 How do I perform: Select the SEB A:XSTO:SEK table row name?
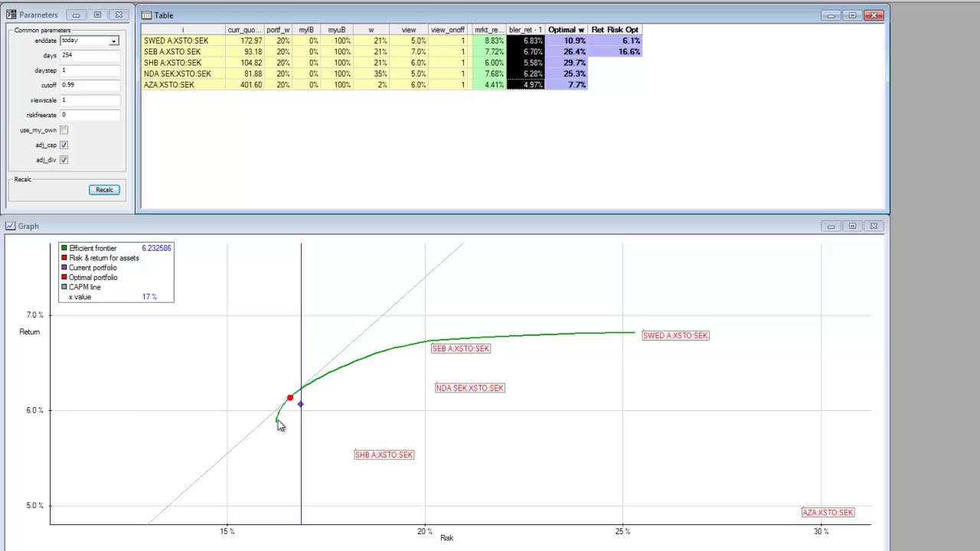(172, 51)
